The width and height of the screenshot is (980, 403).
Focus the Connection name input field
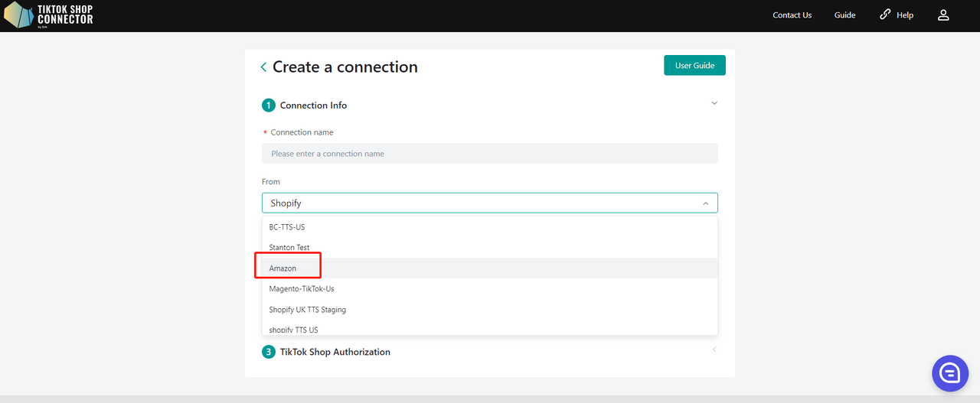pyautogui.click(x=489, y=154)
